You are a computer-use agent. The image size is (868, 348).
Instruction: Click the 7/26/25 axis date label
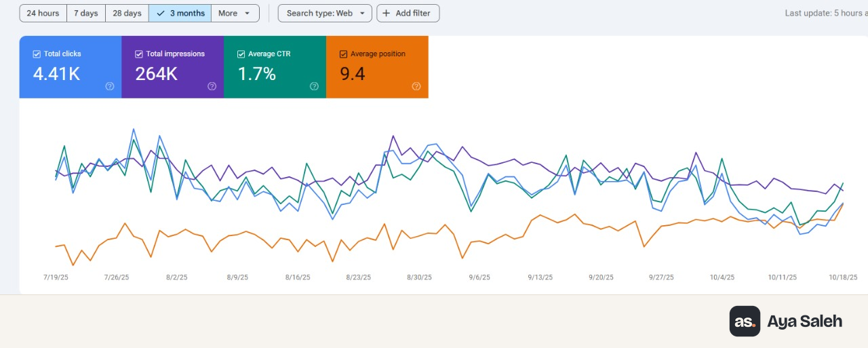pos(116,277)
